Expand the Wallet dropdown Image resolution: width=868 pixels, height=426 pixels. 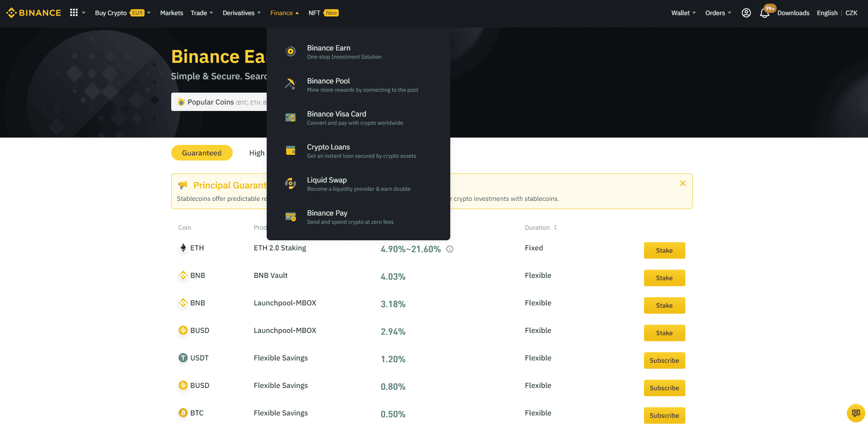point(683,13)
